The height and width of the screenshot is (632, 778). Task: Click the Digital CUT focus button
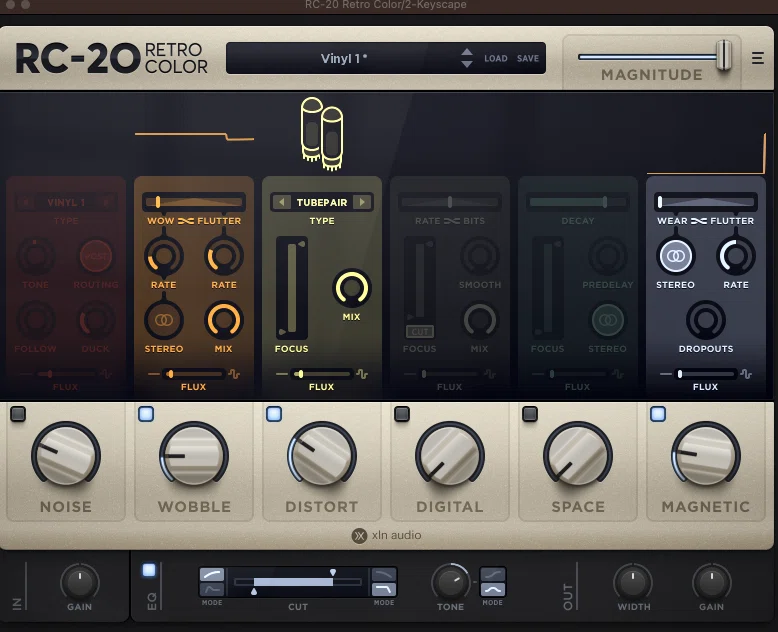point(420,331)
